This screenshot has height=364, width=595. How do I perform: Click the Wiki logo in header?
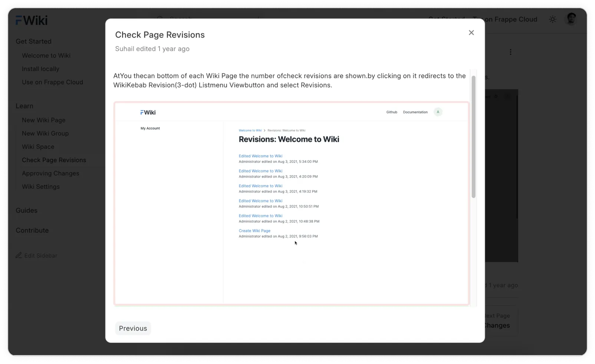(x=32, y=20)
